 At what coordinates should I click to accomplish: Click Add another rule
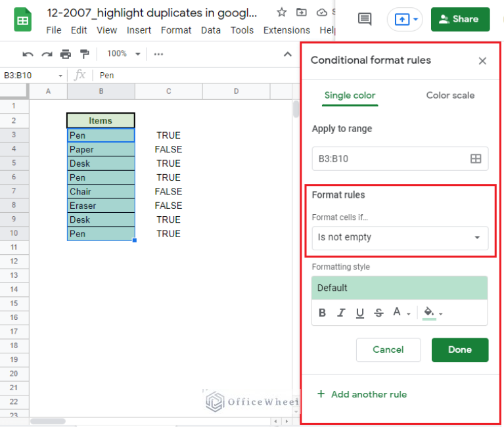[x=362, y=394]
